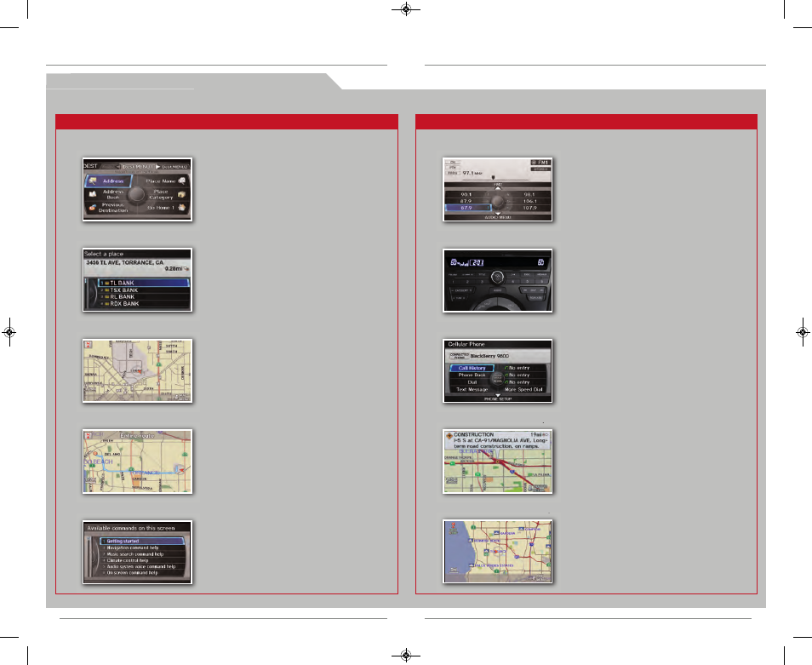Choose Previous Destination option
Viewport: 812px width, 665px height.
click(x=113, y=208)
